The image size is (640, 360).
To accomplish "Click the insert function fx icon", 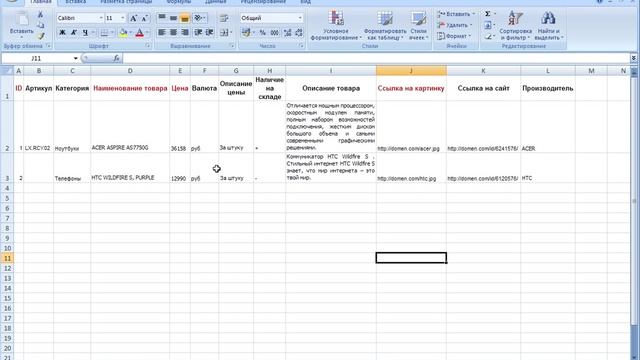I will (116, 58).
